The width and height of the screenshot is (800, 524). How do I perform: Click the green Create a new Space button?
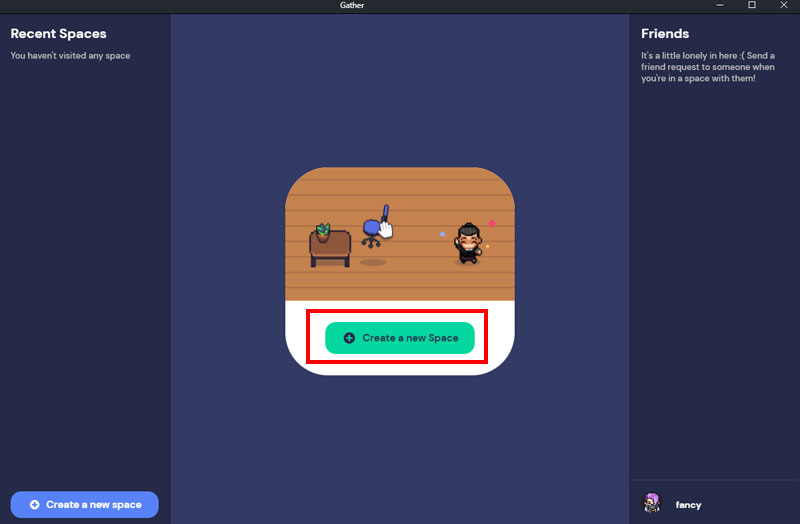[399, 338]
